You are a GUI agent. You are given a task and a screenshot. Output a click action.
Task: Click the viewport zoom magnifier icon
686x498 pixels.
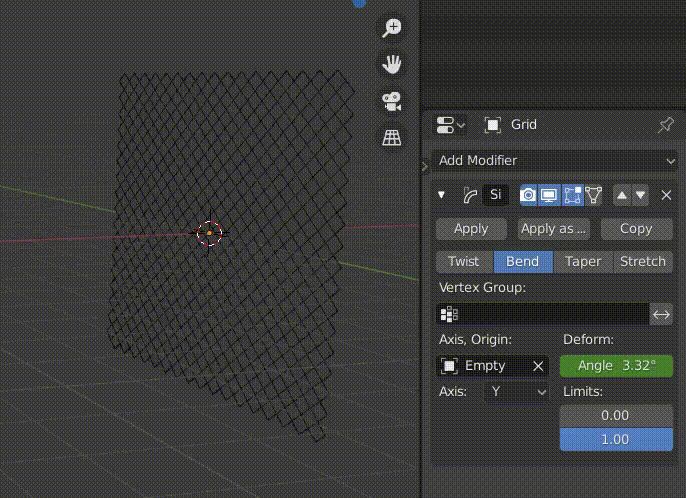[392, 28]
